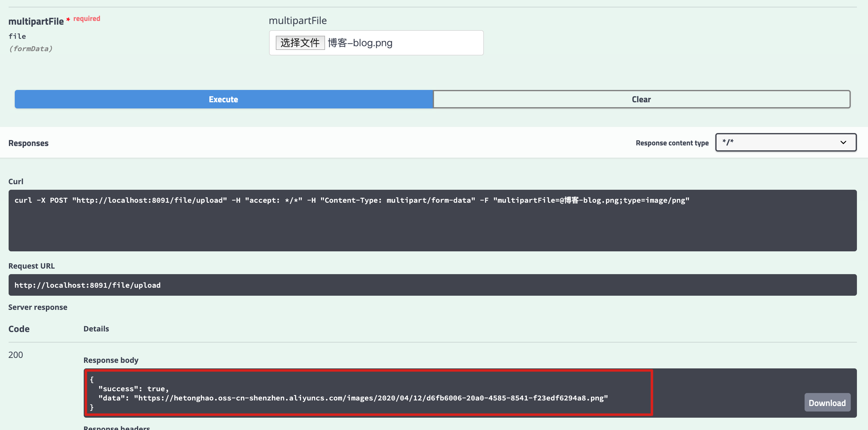Click the 200 response code

15,355
